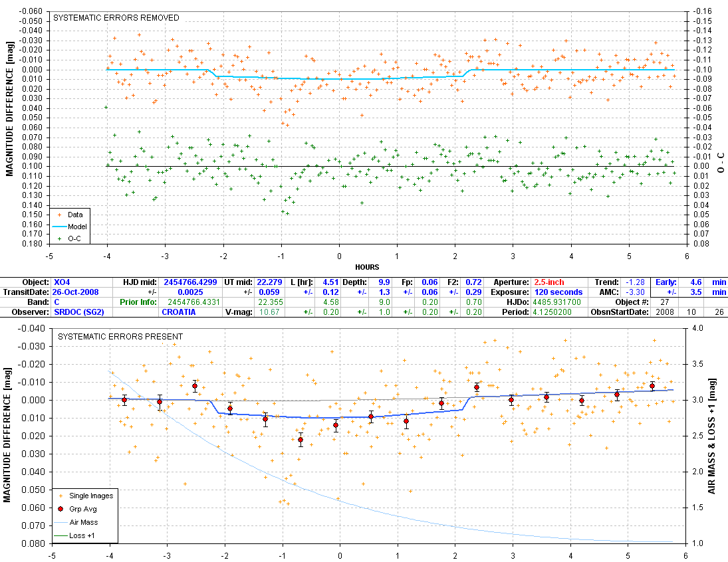The height and width of the screenshot is (562, 728).
Task: Click the F2 value '0.72'
Action: click(473, 282)
